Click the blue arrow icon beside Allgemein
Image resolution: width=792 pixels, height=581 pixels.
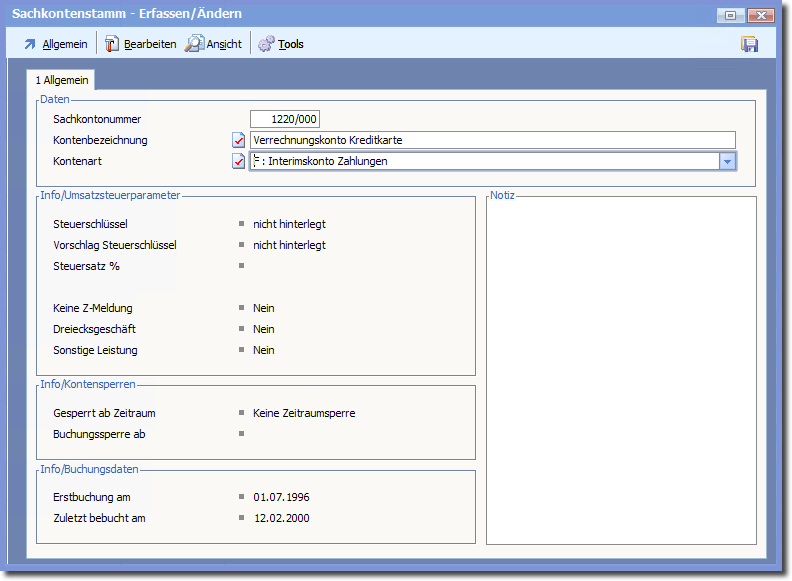click(x=29, y=44)
